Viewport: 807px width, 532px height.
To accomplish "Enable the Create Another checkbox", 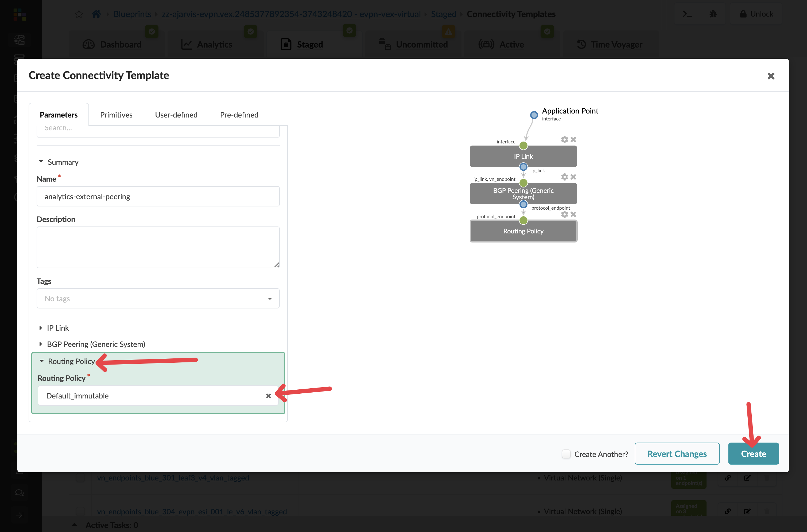I will pos(566,454).
